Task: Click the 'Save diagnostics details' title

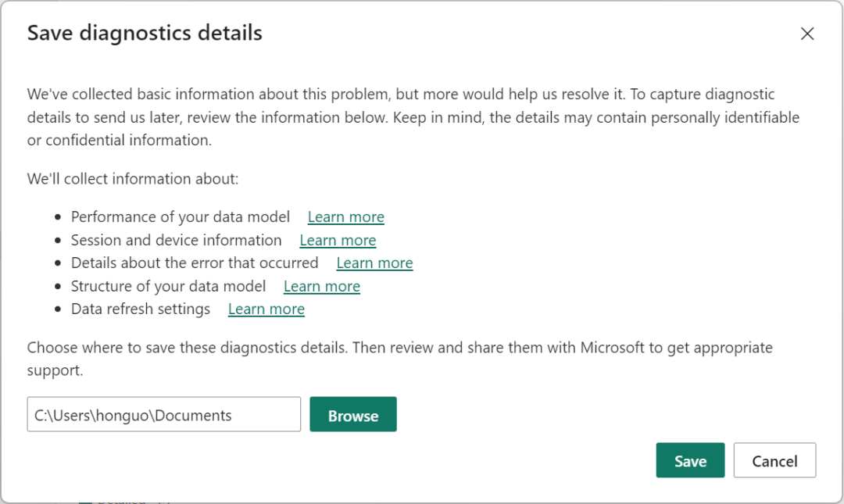Action: coord(145,33)
